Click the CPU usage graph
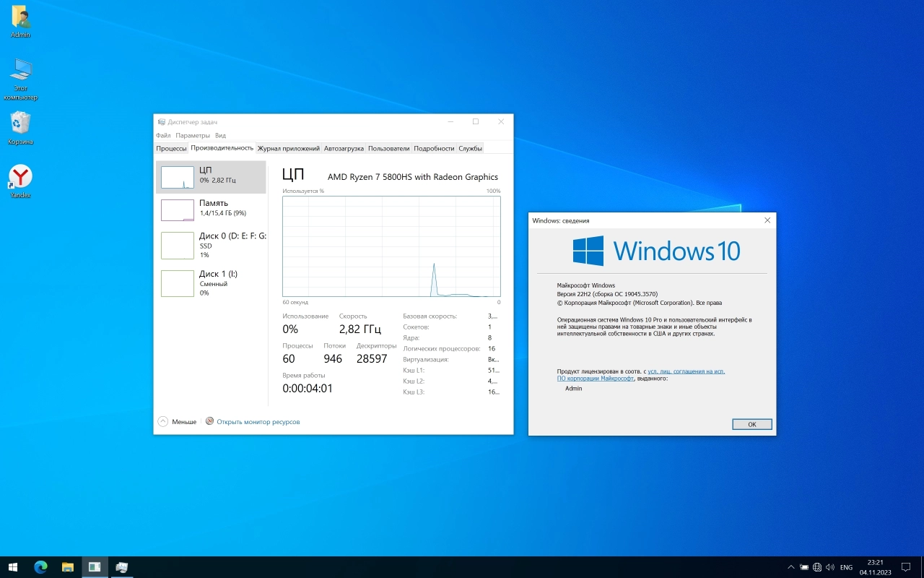Image resolution: width=924 pixels, height=578 pixels. click(x=391, y=246)
